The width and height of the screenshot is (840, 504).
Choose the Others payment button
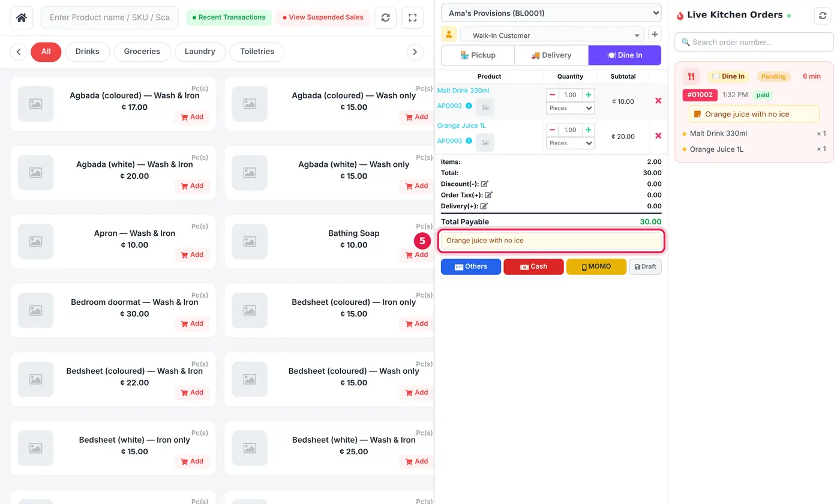(471, 266)
